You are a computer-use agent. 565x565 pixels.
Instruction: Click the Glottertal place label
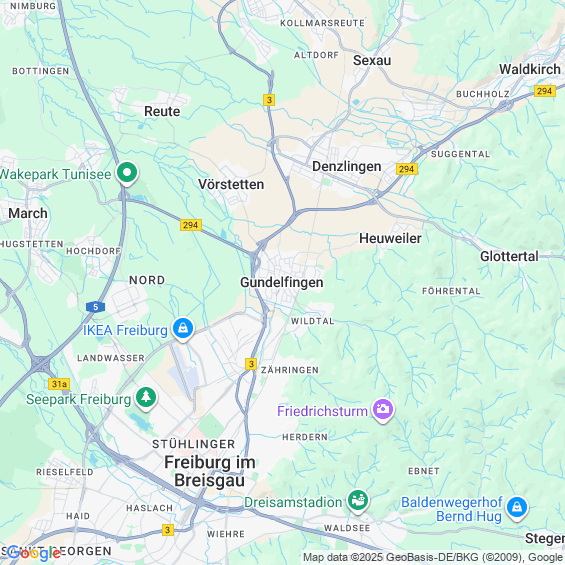(509, 256)
